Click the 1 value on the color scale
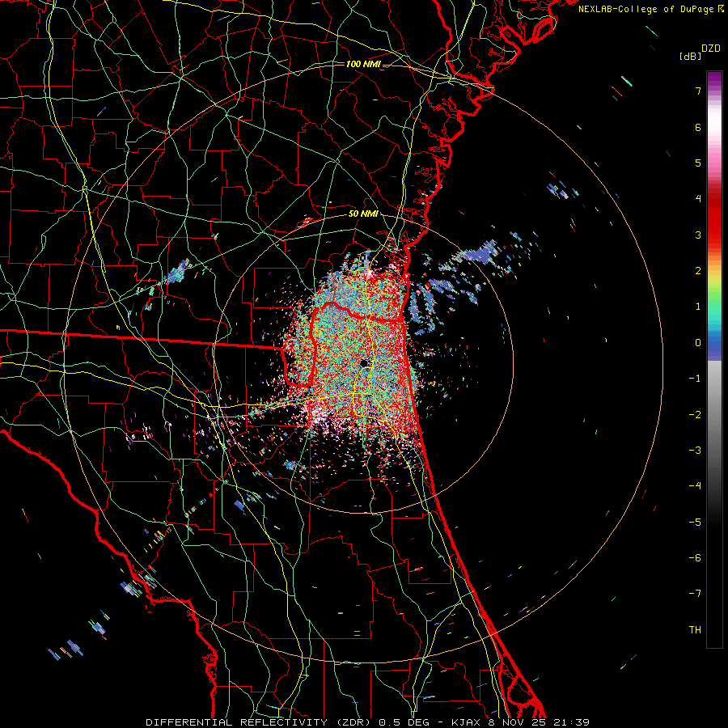 [698, 307]
